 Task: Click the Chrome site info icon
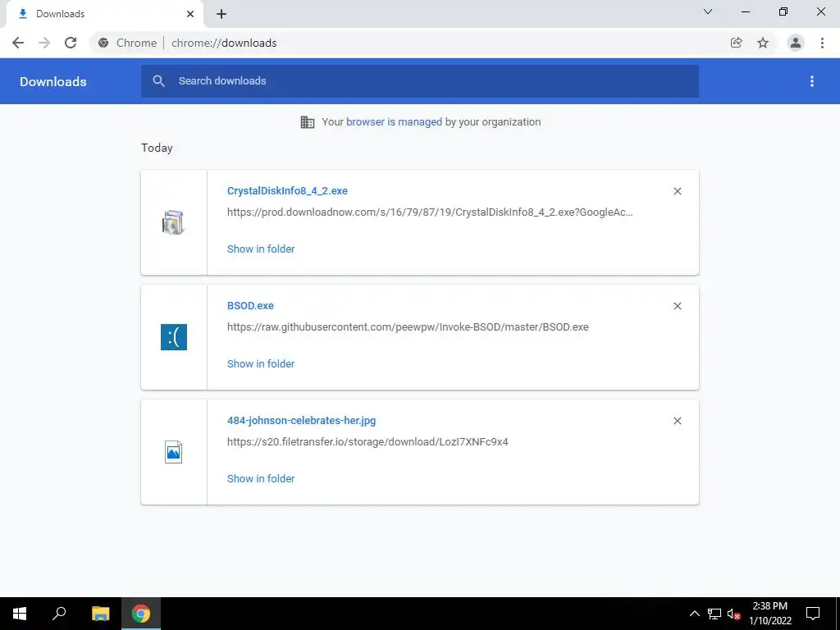pyautogui.click(x=103, y=43)
